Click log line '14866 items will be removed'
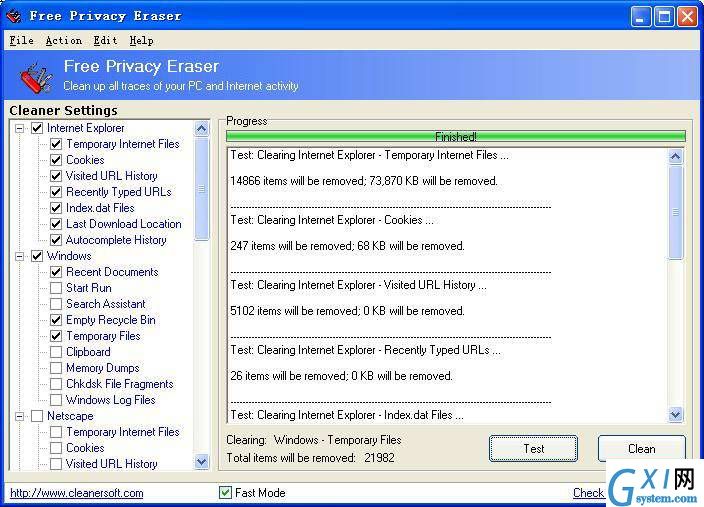This screenshot has width=704, height=507. (x=364, y=181)
